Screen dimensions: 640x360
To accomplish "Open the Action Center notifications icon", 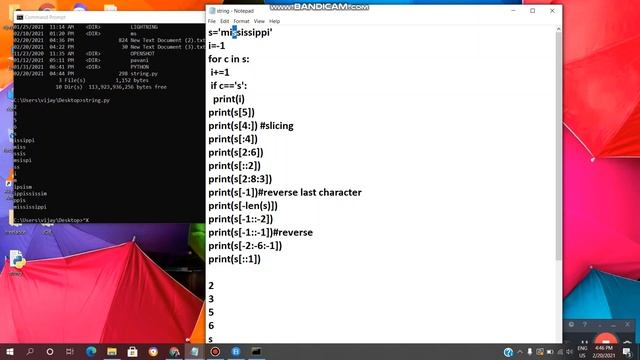I will (x=627, y=352).
